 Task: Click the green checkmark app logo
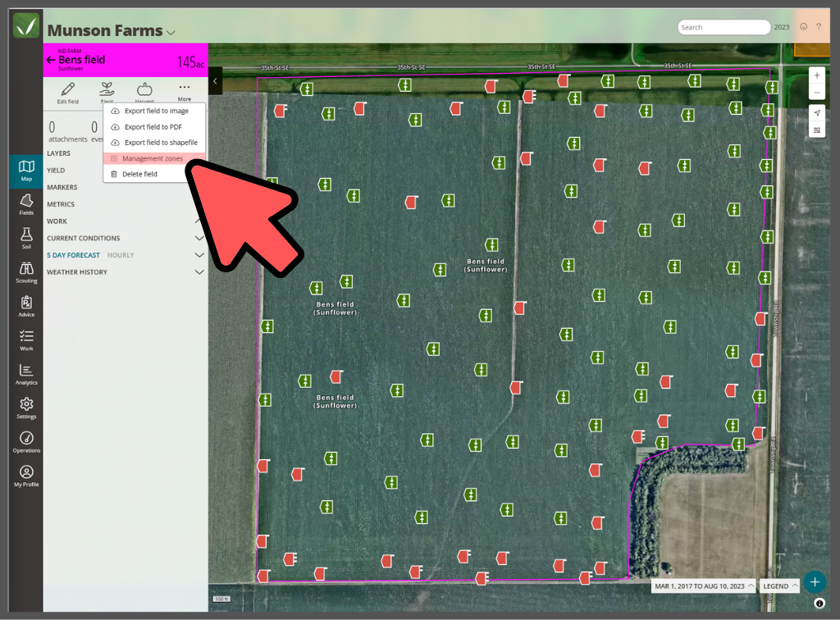26,25
